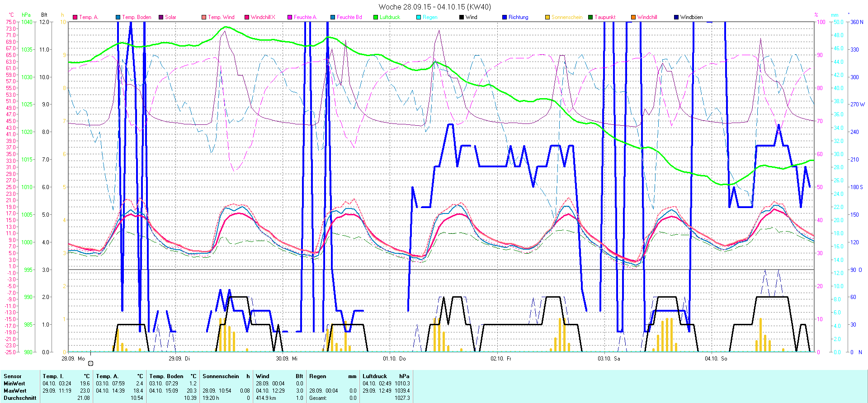Screen dimensions: 868x403
Task: Click the Regen cyan legend marker
Action: (x=419, y=17)
